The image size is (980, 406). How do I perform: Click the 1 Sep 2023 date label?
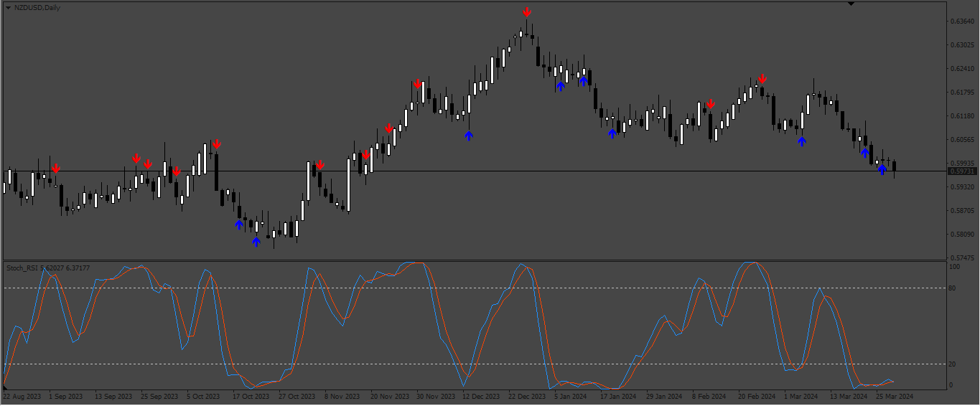67,396
